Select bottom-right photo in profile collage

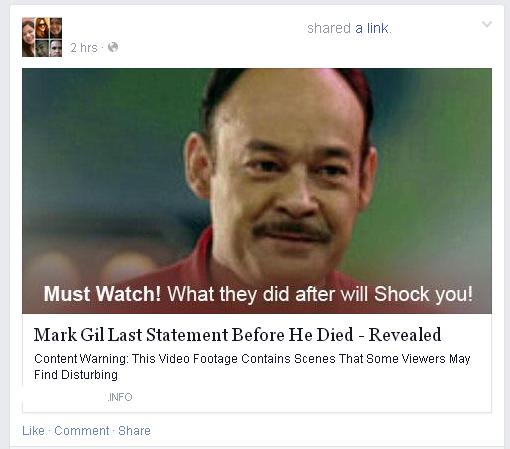click(x=56, y=48)
